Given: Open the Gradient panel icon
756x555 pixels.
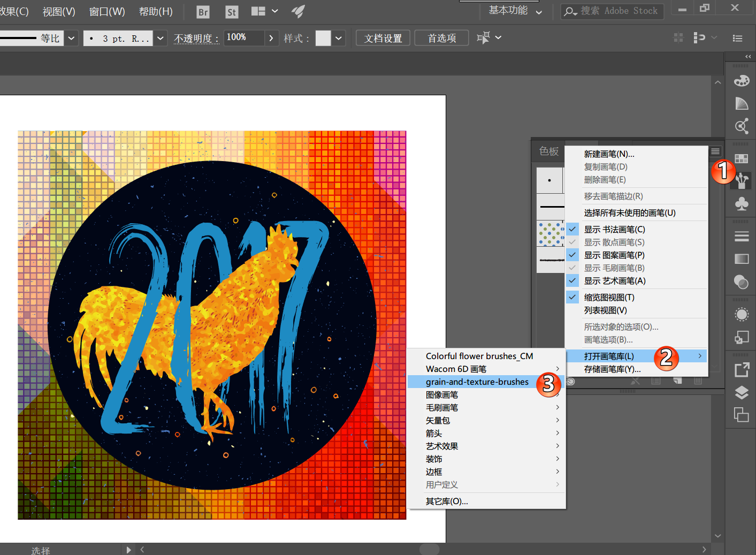Looking at the screenshot, I should pos(741,259).
